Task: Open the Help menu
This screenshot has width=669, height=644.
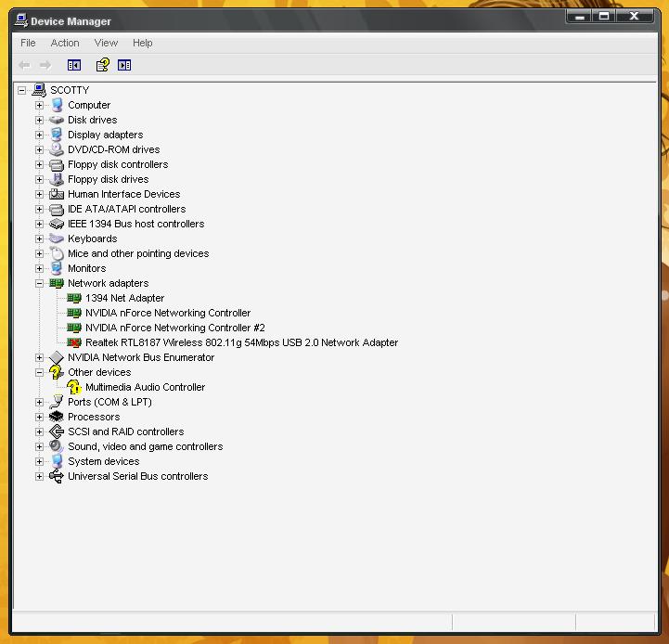Action: [x=143, y=43]
